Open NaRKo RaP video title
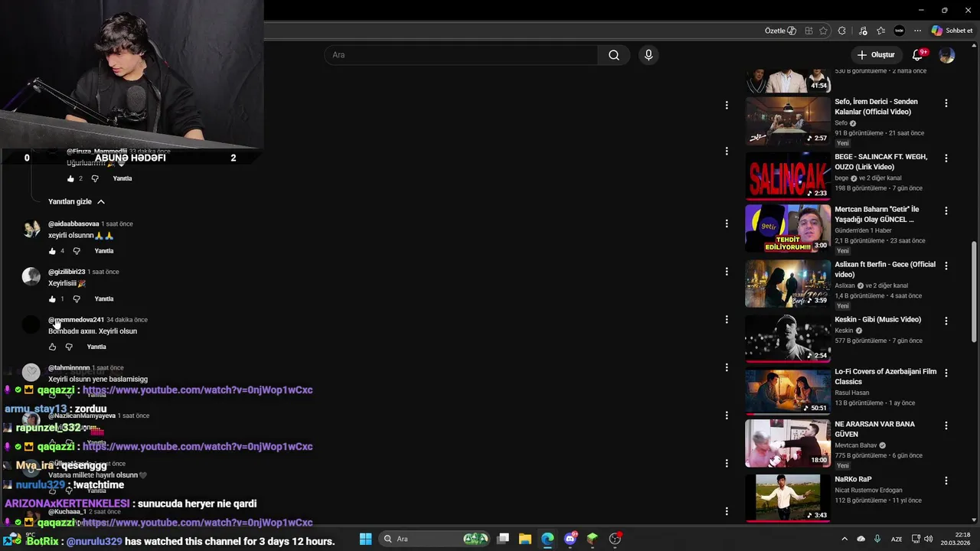 (853, 480)
